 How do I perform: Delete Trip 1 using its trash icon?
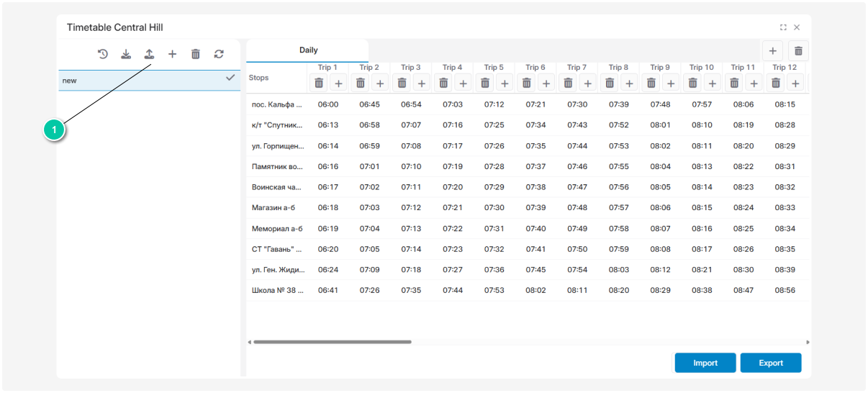(319, 83)
